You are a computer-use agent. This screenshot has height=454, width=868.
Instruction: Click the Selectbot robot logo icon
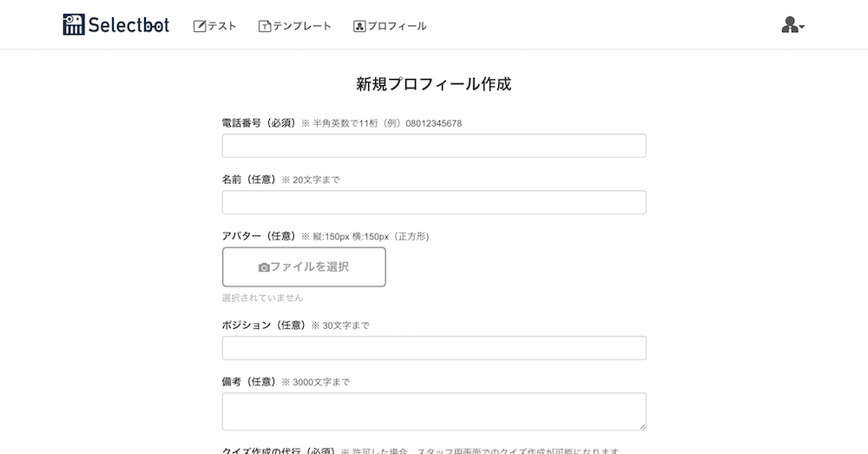(74, 25)
